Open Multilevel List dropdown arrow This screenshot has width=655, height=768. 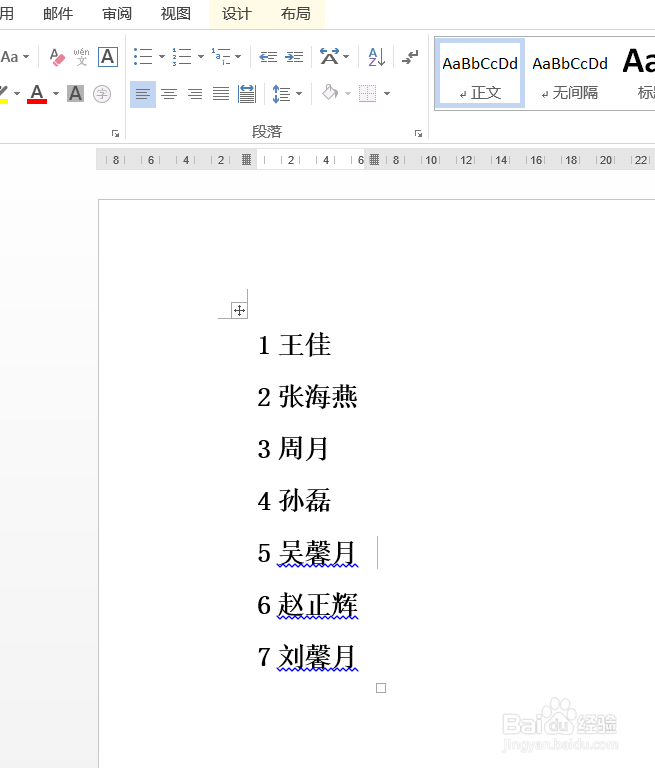pyautogui.click(x=238, y=57)
